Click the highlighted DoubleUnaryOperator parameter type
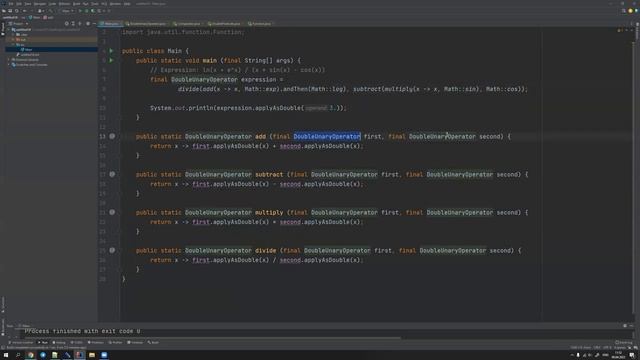640x360 pixels. [327, 136]
